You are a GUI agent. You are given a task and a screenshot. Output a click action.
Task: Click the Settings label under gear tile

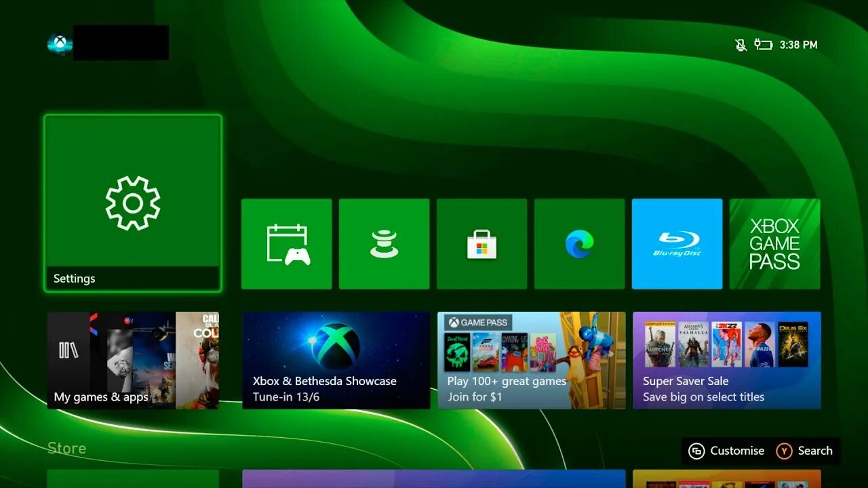(x=74, y=279)
